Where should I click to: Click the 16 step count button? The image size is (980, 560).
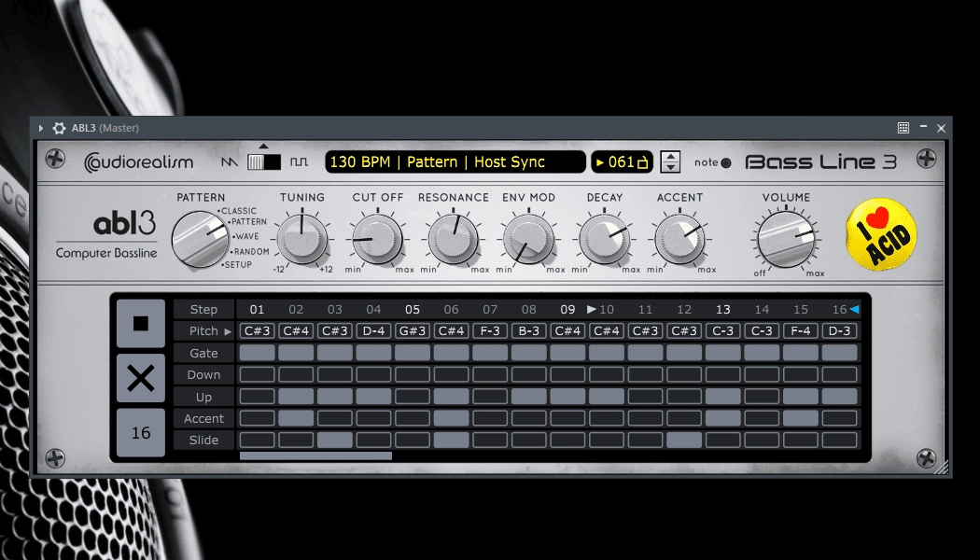pos(141,432)
